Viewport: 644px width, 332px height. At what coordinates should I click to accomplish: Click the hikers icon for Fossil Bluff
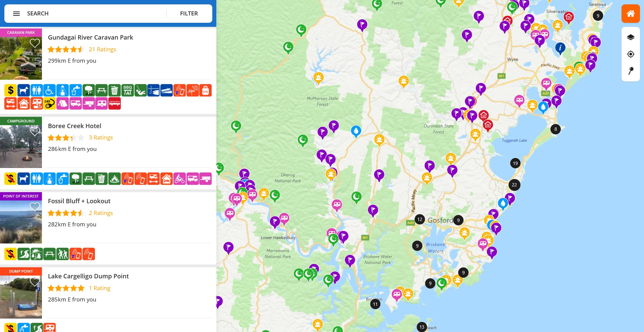[62, 254]
